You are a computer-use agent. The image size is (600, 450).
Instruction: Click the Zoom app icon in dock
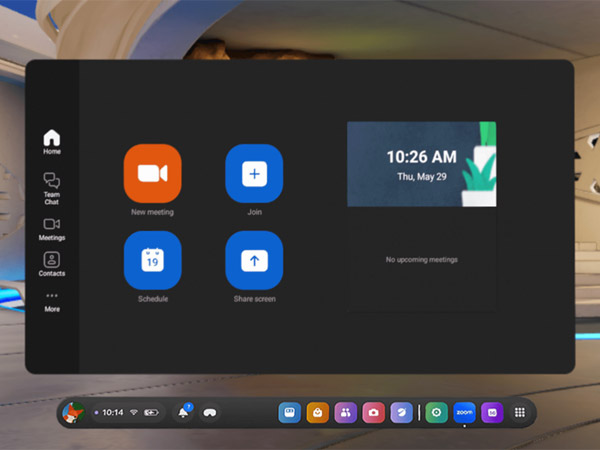[465, 412]
